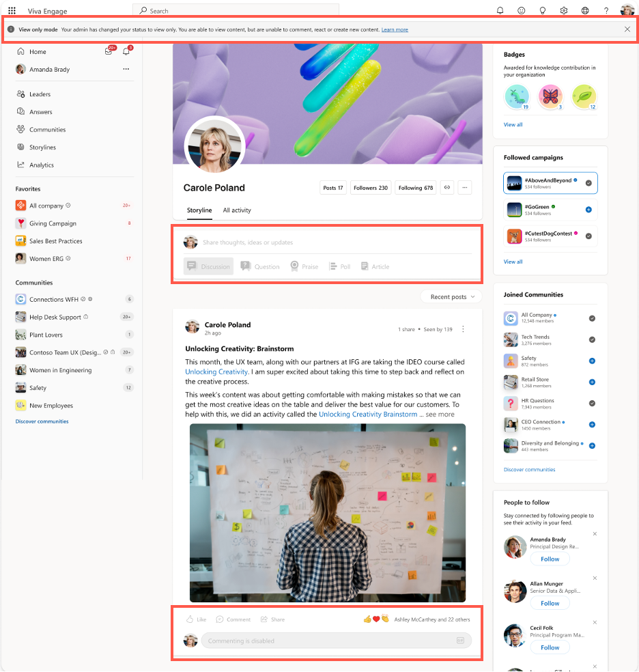The width and height of the screenshot is (639, 672).
Task: Open the settings gear icon
Action: pos(564,11)
